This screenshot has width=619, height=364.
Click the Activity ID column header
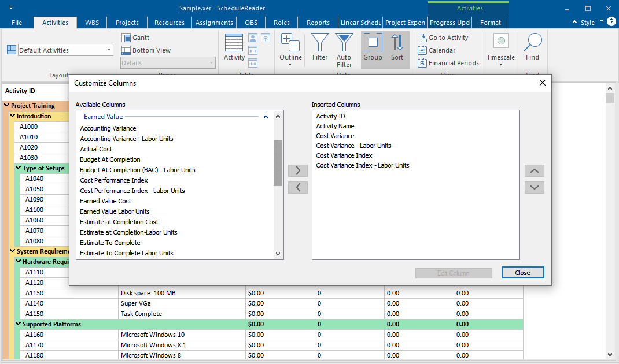pyautogui.click(x=35, y=91)
